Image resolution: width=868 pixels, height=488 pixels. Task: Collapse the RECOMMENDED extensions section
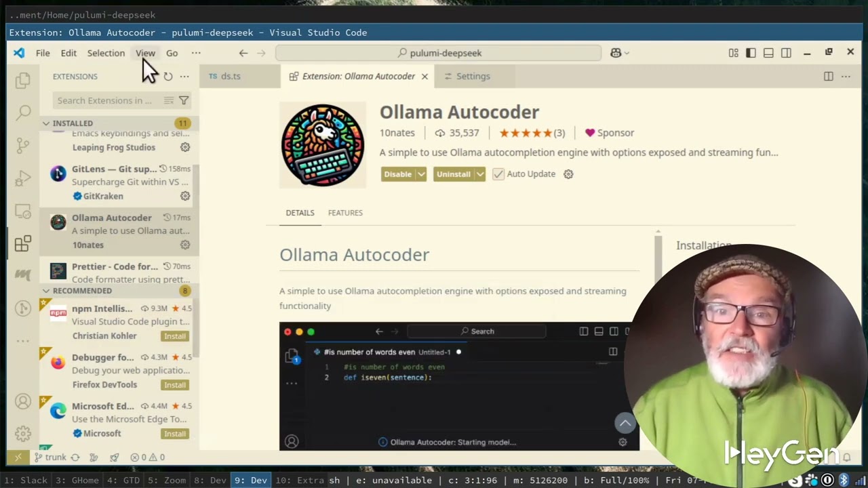click(46, 291)
